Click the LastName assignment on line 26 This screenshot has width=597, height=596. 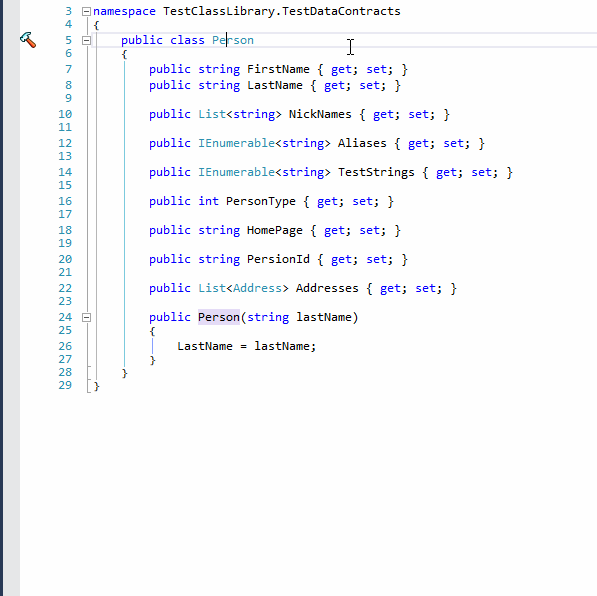pos(205,346)
